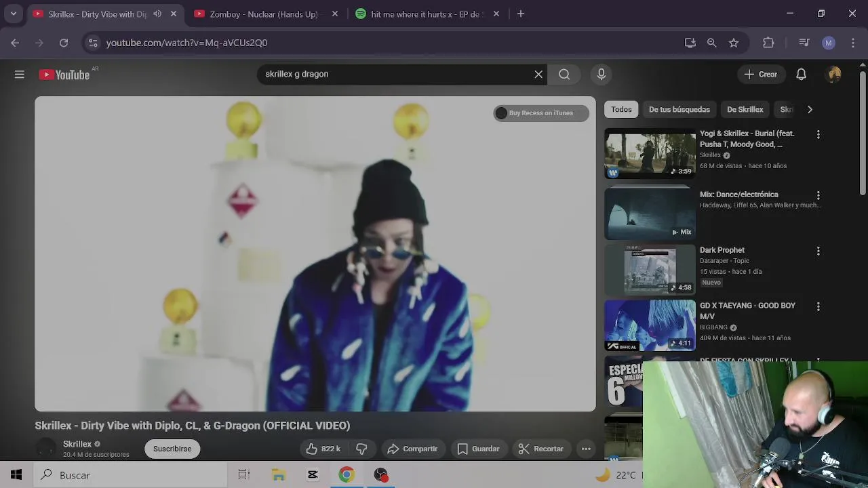This screenshot has width=868, height=488.
Task: Reload the page in Chrome
Action: (x=64, y=43)
